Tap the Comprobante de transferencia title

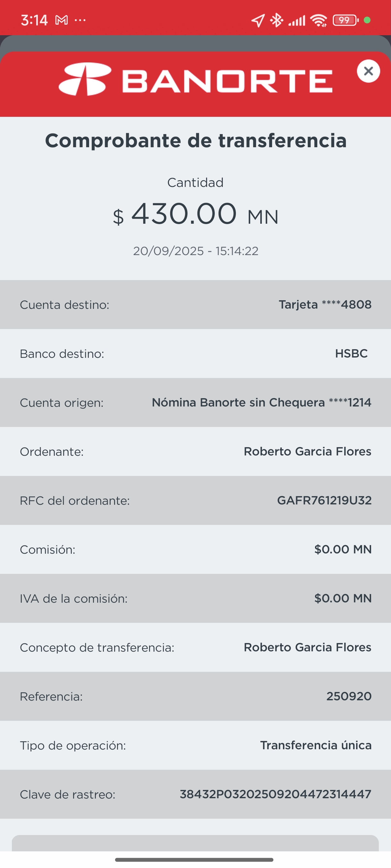pos(195,141)
